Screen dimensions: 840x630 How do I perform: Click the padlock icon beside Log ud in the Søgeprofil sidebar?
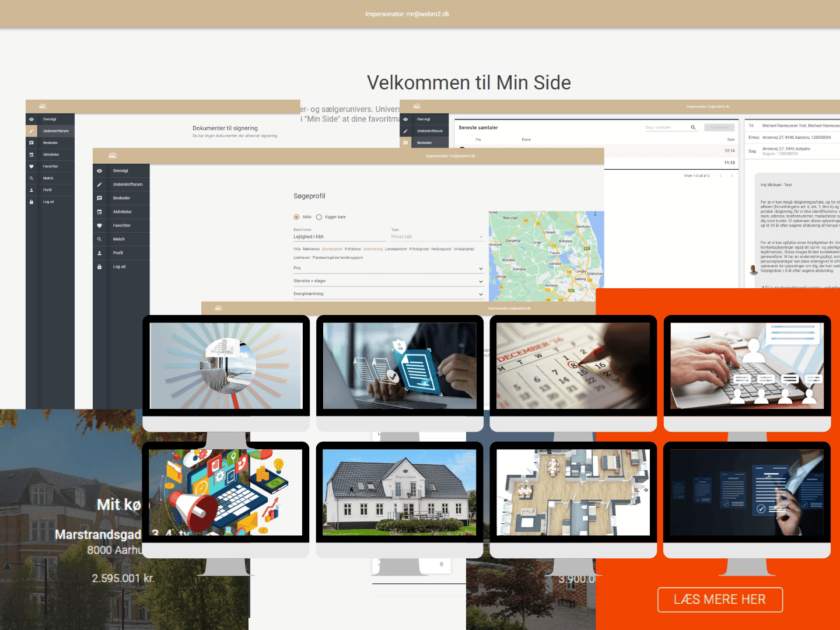(99, 267)
